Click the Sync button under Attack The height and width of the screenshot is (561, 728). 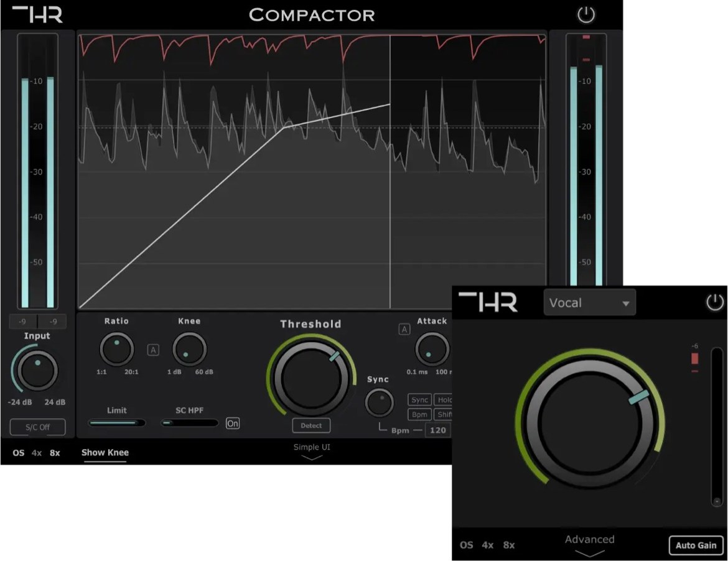pos(419,399)
